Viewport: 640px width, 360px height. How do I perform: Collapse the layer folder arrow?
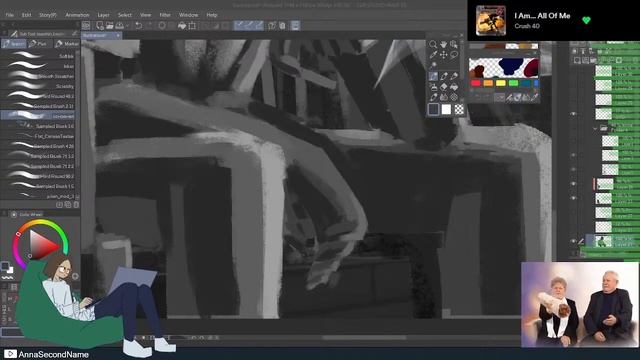click(595, 129)
